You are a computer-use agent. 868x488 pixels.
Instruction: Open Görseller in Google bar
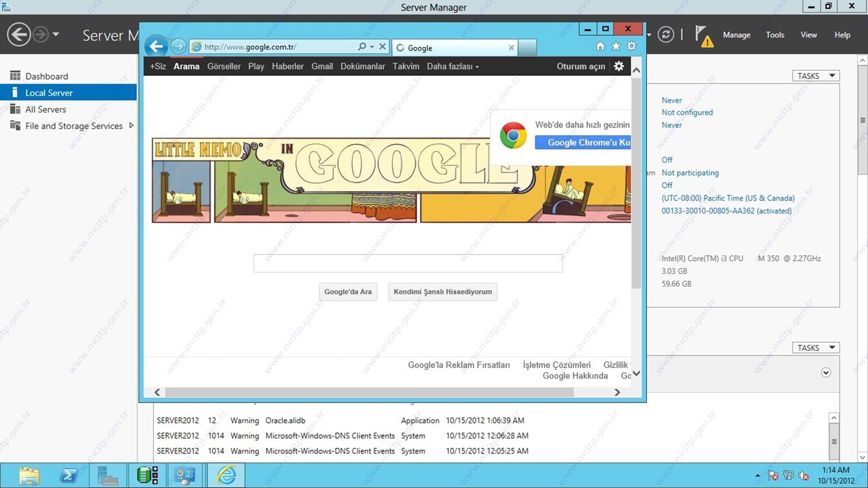[224, 67]
